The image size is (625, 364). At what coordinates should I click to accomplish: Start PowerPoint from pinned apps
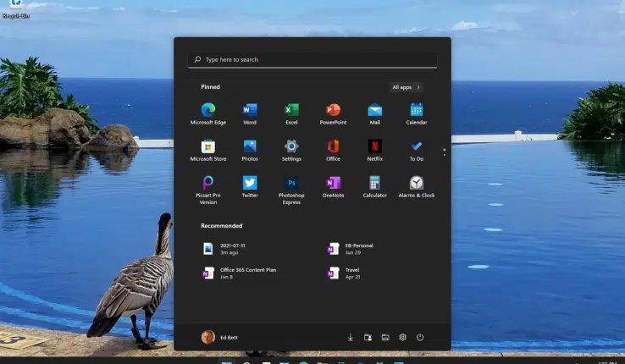[333, 114]
